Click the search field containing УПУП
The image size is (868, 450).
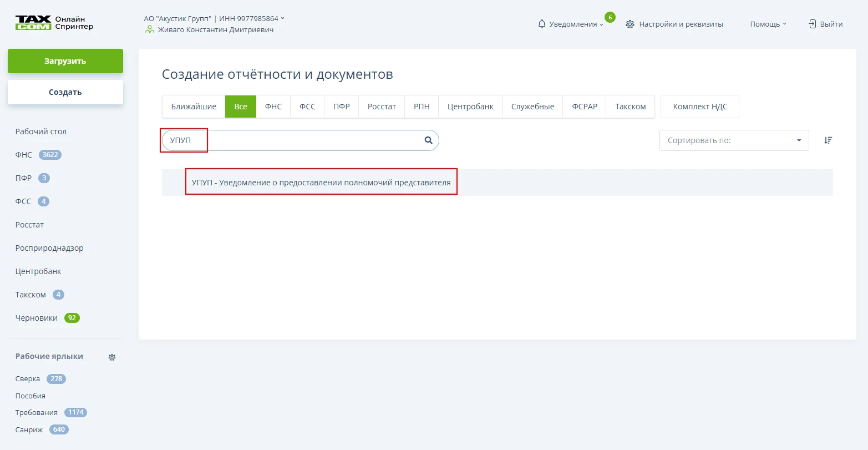click(300, 140)
